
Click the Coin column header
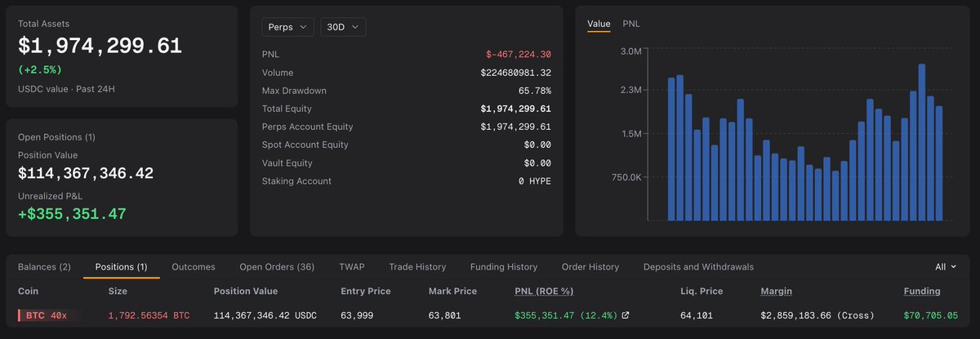click(28, 291)
